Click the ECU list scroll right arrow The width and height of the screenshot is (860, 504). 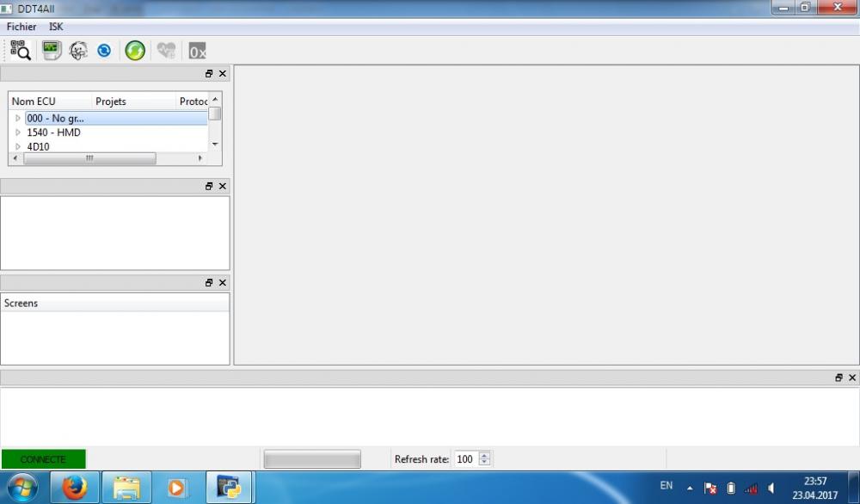[x=200, y=158]
